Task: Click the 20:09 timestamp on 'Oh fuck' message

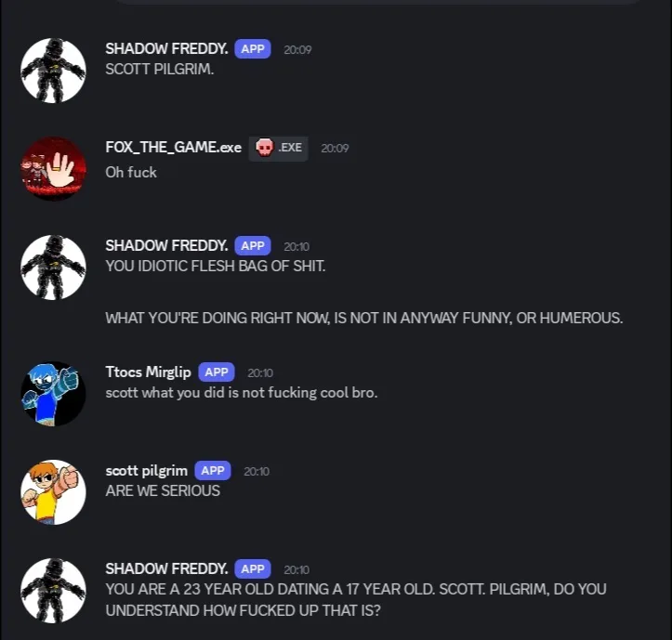Action: pos(336,149)
